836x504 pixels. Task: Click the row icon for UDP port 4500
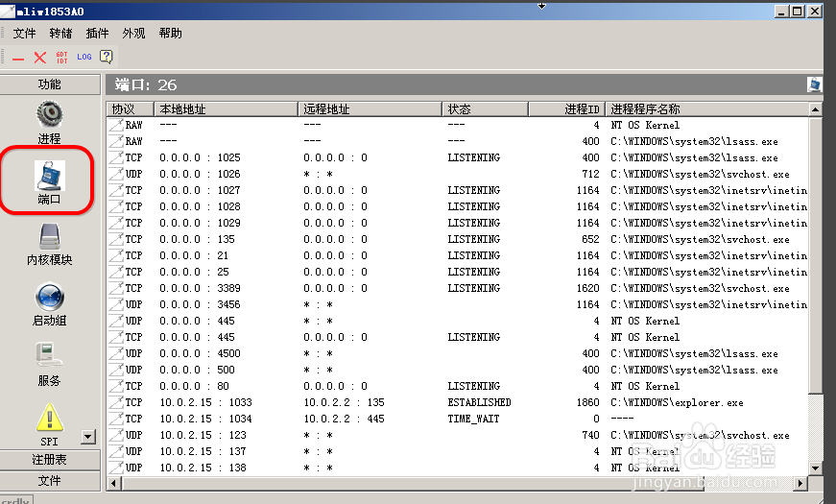pos(116,353)
